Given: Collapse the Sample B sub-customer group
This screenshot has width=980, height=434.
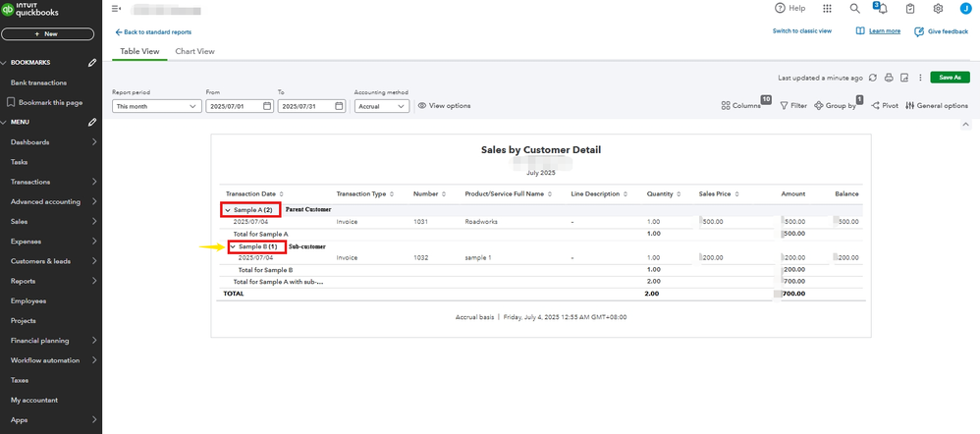Looking at the screenshot, I should pos(233,246).
